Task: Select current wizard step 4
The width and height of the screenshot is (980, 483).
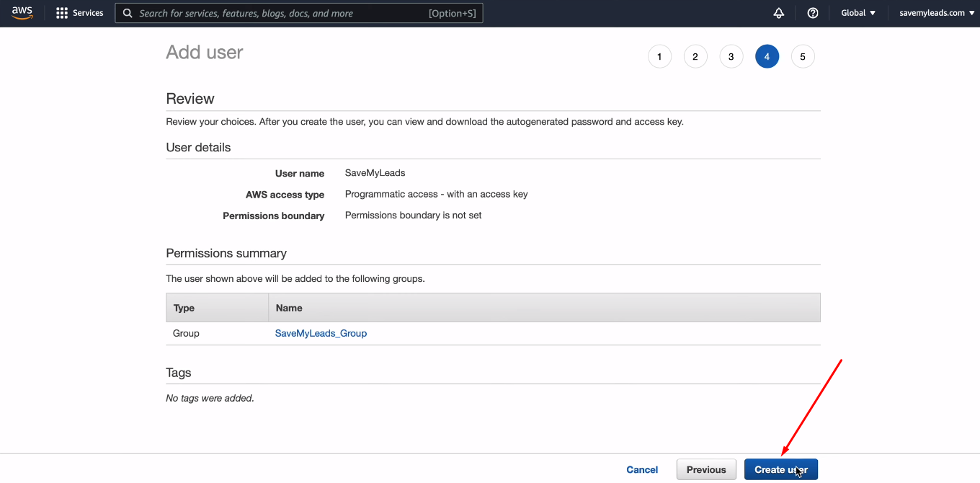Action: tap(767, 56)
